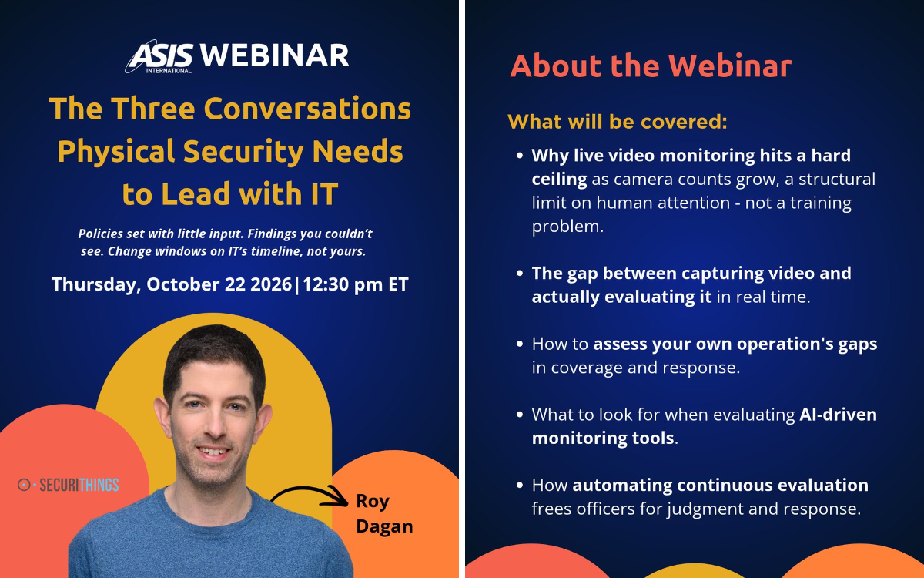Click the ASIS International logo
The height and width of the screenshot is (578, 924).
(159, 57)
